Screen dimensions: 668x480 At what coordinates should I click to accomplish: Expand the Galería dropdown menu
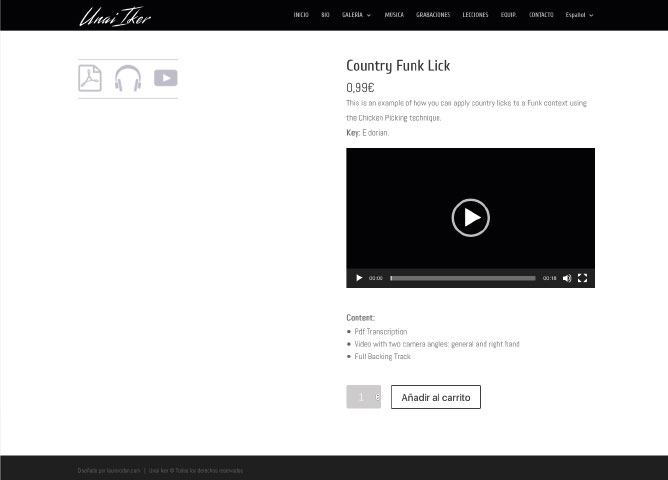(x=356, y=15)
